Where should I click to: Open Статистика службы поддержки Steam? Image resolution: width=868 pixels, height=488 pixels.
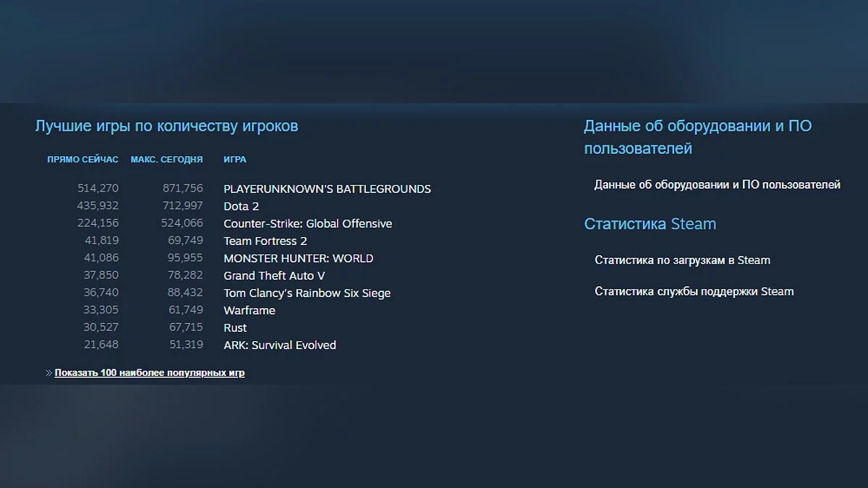(x=694, y=291)
